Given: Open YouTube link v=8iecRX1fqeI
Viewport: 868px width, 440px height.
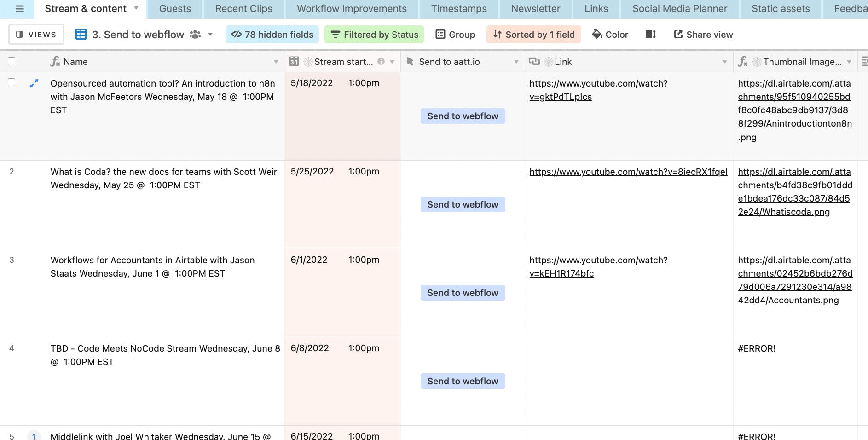Looking at the screenshot, I should [x=628, y=172].
